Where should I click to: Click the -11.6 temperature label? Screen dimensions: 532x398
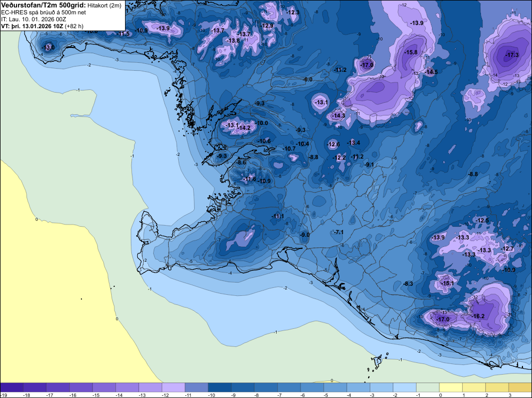pyautogui.click(x=250, y=179)
